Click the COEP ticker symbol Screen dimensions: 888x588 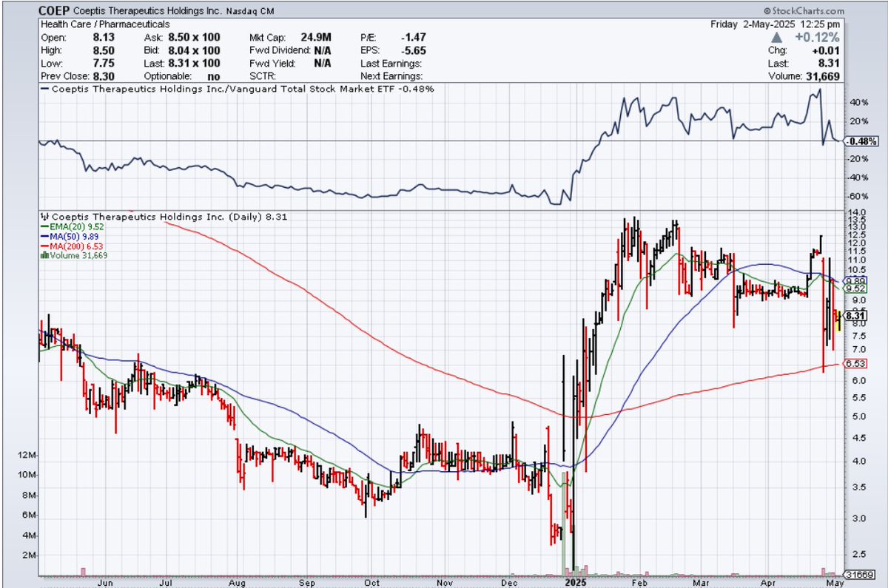(55, 11)
